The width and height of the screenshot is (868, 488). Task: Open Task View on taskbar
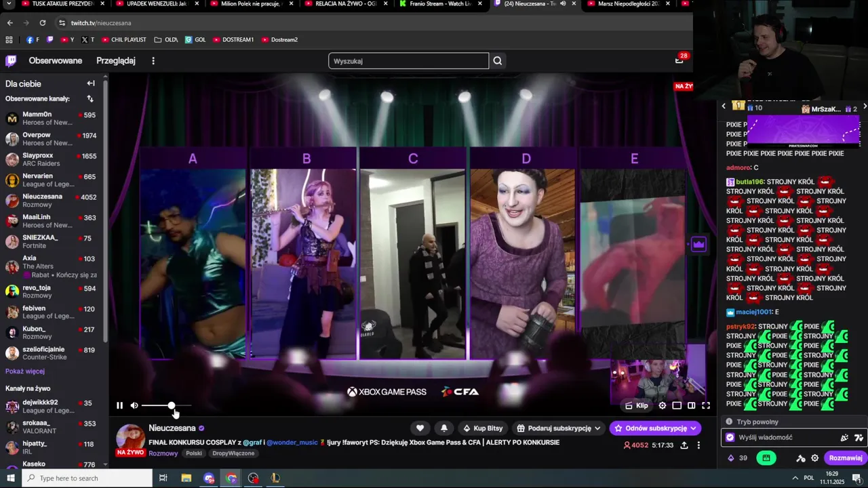163,479
